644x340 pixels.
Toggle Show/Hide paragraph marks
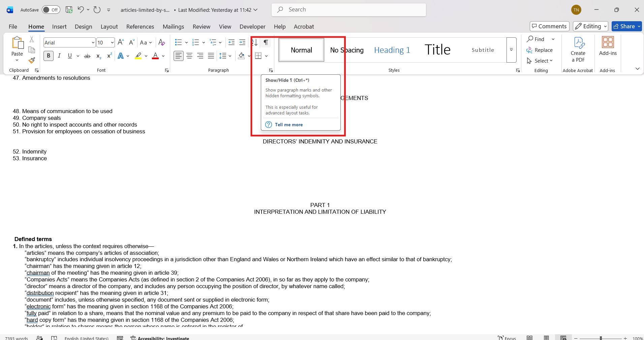point(266,42)
